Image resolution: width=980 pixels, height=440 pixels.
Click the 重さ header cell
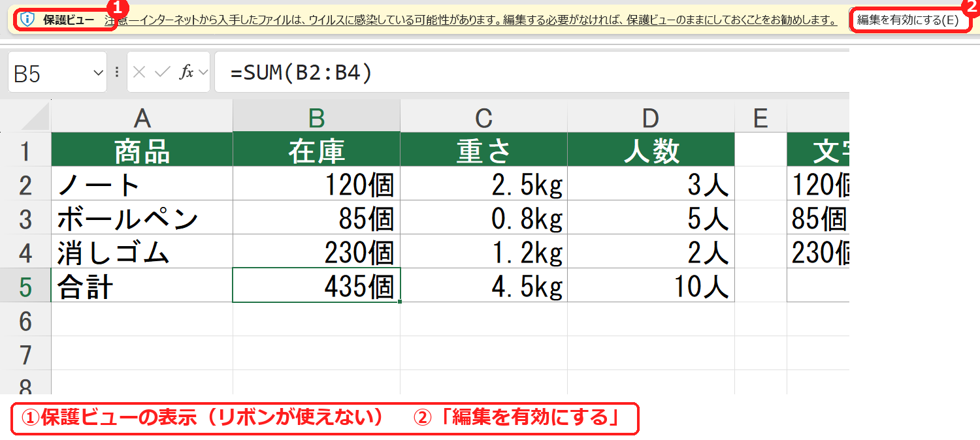pos(483,149)
